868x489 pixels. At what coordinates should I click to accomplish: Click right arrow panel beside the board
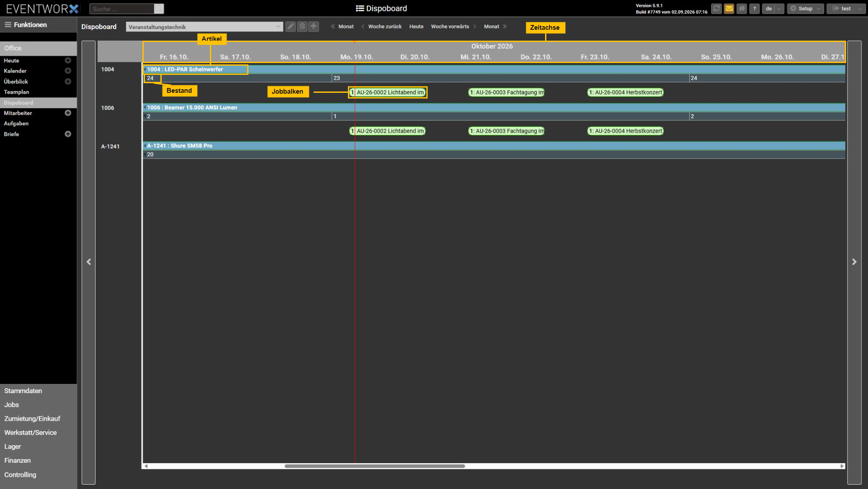tap(854, 262)
